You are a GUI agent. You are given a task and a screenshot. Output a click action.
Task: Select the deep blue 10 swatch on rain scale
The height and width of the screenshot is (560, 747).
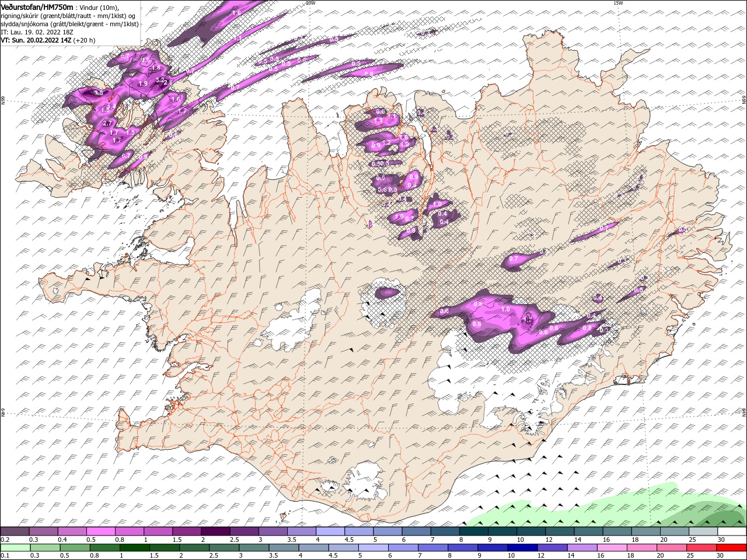(522, 548)
